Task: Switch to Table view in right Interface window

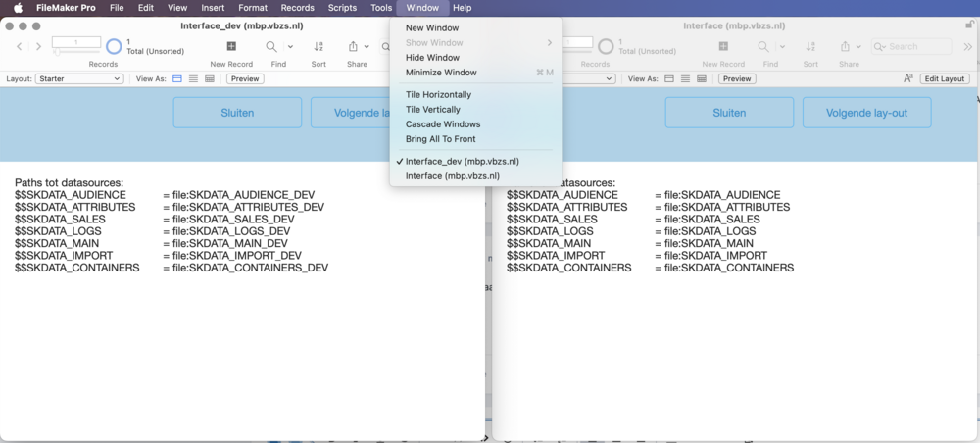Action: [x=701, y=78]
